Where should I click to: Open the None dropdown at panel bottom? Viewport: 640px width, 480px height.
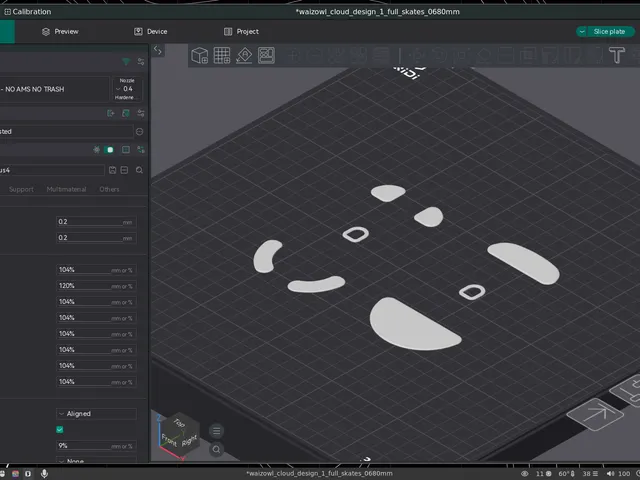(x=96, y=460)
